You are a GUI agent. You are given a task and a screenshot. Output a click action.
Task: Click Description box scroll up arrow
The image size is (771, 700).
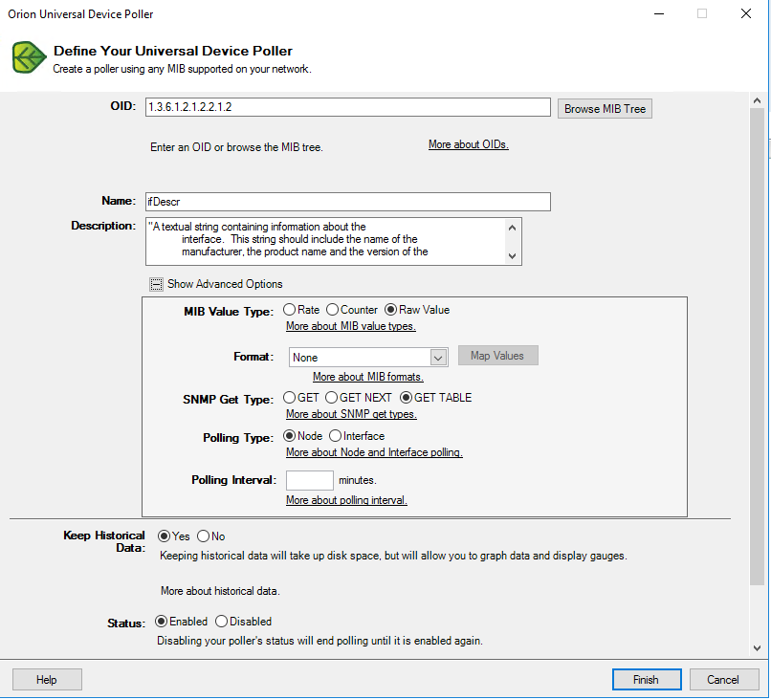coord(512,228)
